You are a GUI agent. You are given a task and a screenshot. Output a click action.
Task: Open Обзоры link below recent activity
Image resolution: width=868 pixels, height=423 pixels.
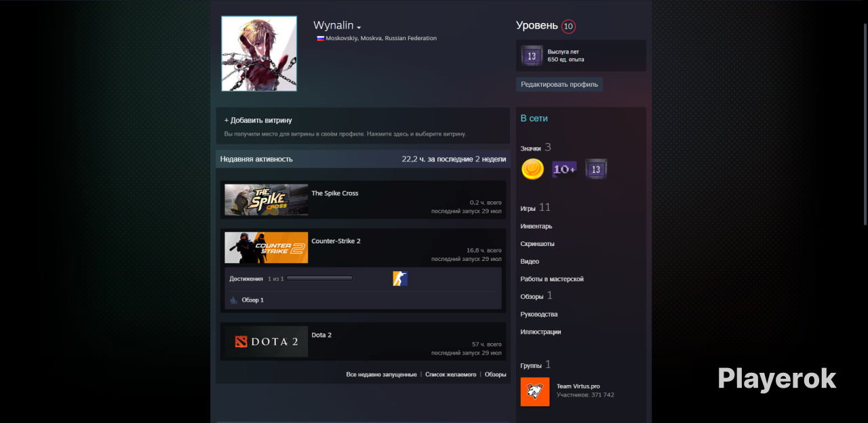click(496, 374)
